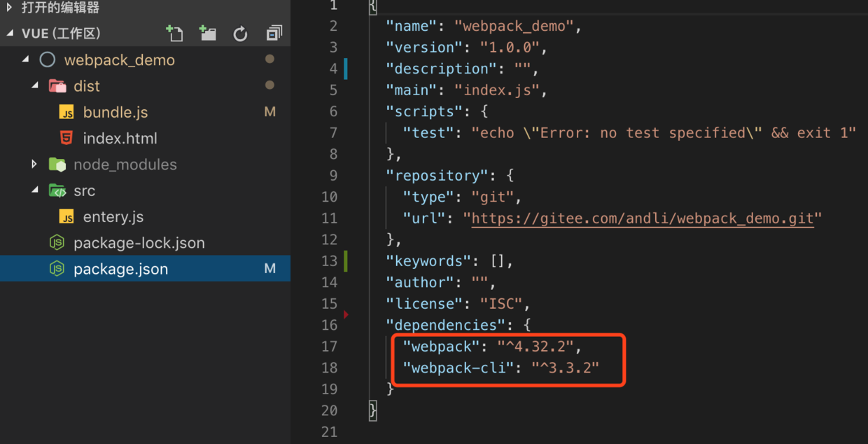Click the "1.0.0" version value
This screenshot has width=868, height=444.
pos(510,48)
